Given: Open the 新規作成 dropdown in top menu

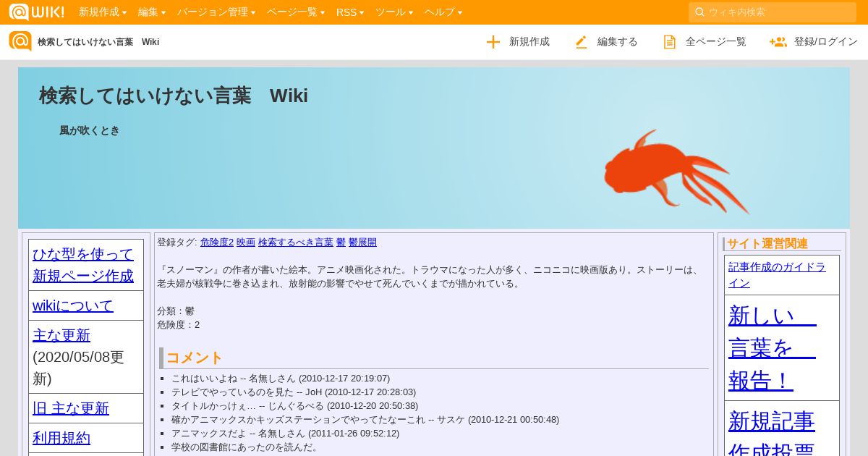Looking at the screenshot, I should [103, 12].
